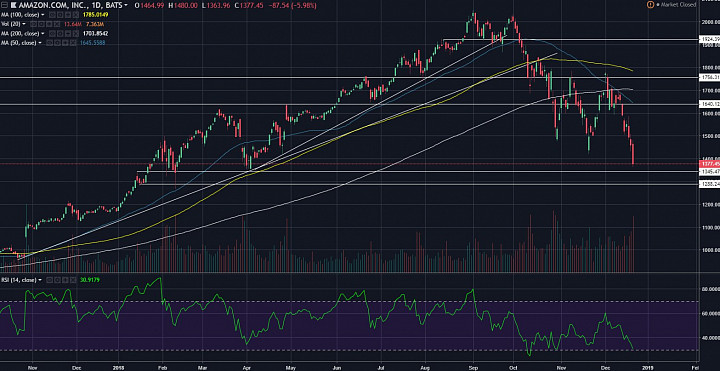Click the MA 200 value 1703.8542
720x371 pixels.
pos(96,34)
